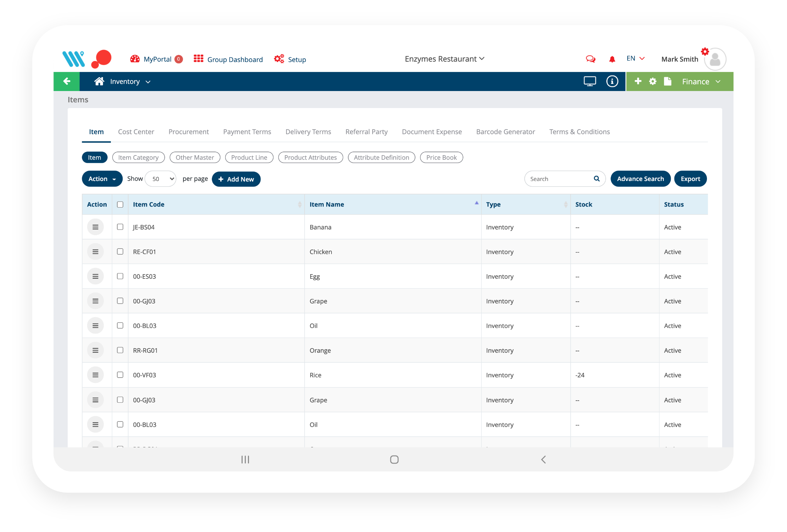The width and height of the screenshot is (787, 532).
Task: Open chat messages icon
Action: click(x=590, y=59)
